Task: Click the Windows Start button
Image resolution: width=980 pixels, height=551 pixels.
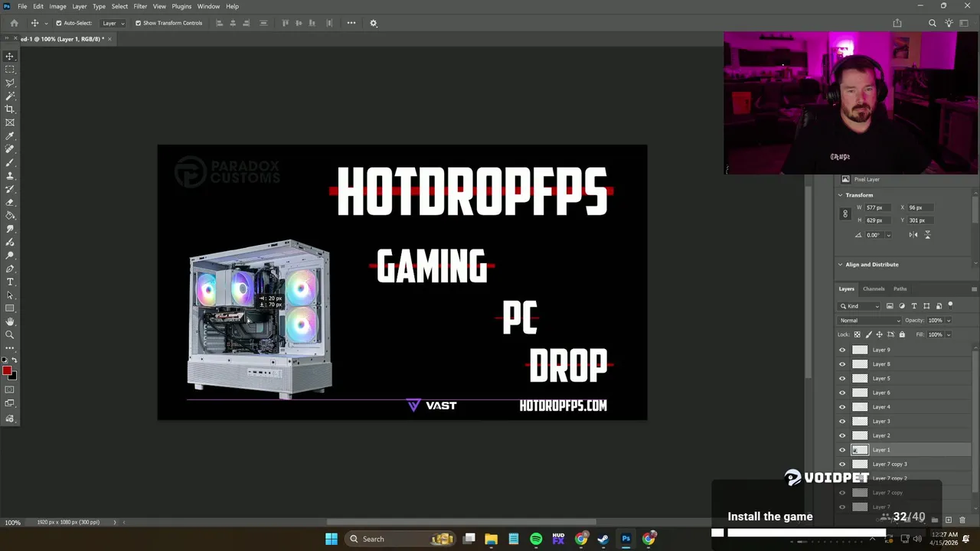Action: 332,539
